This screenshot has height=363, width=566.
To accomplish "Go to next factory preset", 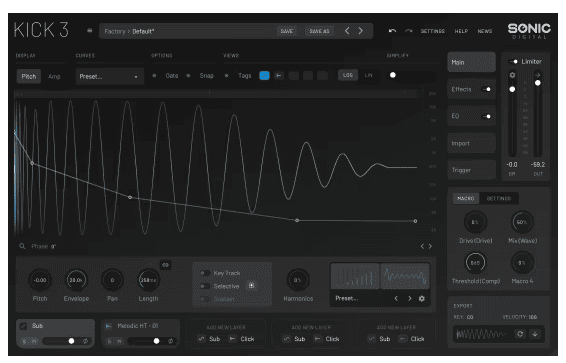I will (x=361, y=31).
